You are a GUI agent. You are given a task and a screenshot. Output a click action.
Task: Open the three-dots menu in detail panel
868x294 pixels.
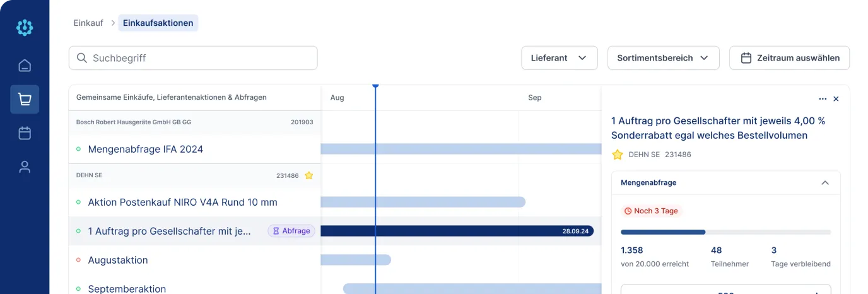(823, 99)
